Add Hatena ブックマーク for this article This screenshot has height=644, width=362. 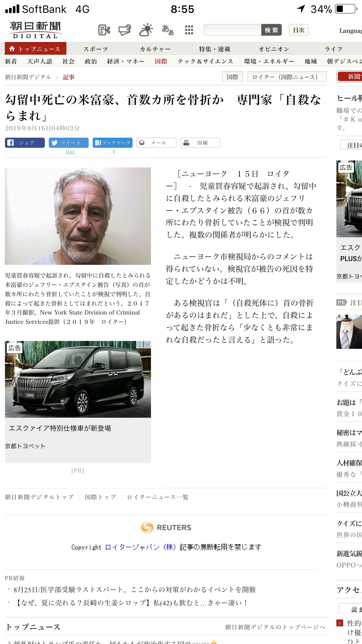point(113,143)
